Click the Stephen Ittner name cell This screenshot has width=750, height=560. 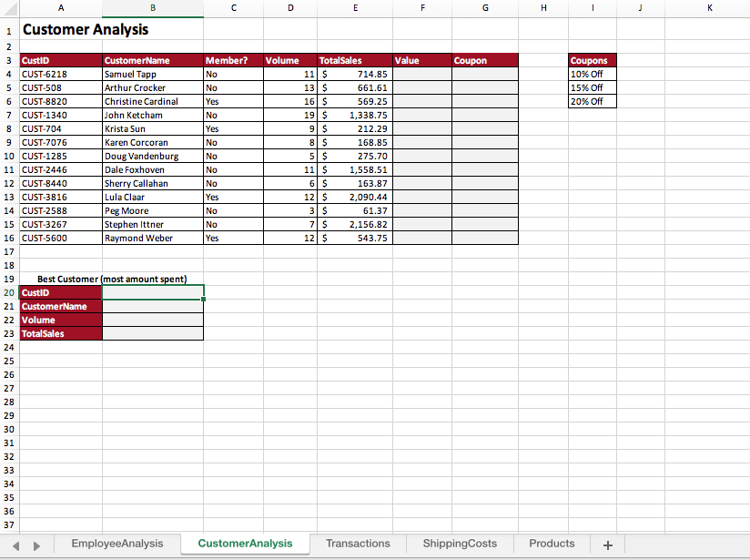click(x=153, y=224)
